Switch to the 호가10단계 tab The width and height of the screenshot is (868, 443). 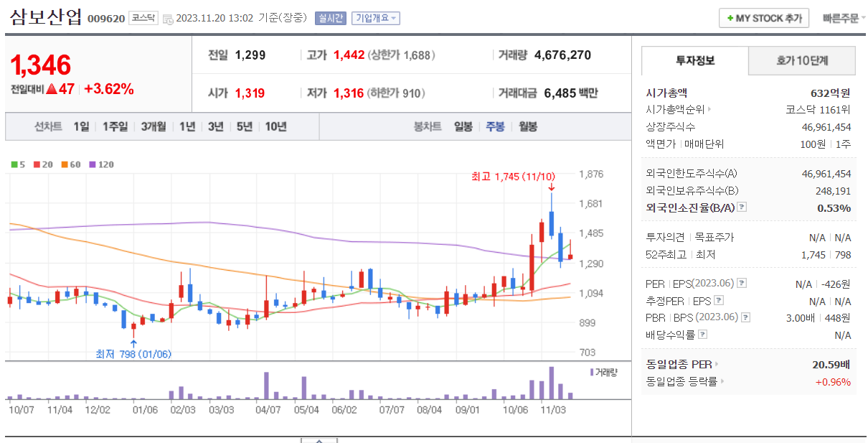click(x=802, y=61)
